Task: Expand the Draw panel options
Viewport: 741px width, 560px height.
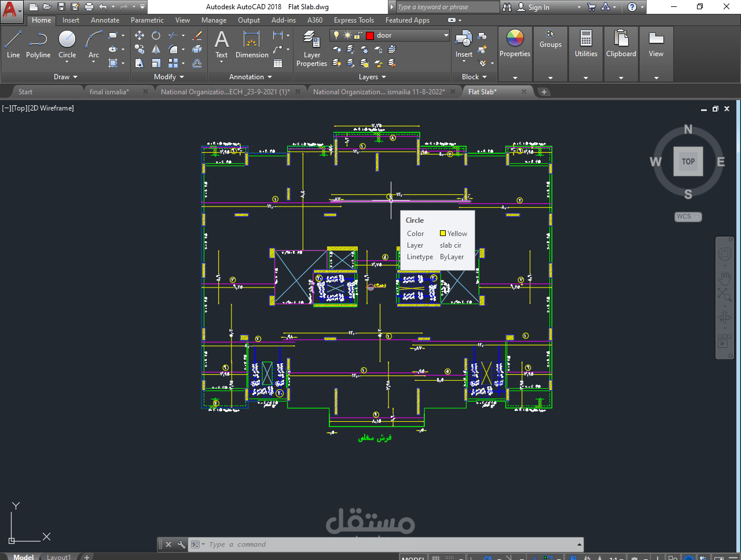Action: 65,76
